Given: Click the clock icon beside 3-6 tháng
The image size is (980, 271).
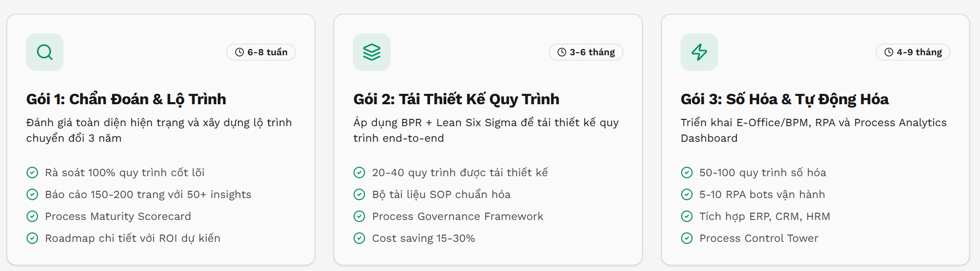Looking at the screenshot, I should (562, 52).
